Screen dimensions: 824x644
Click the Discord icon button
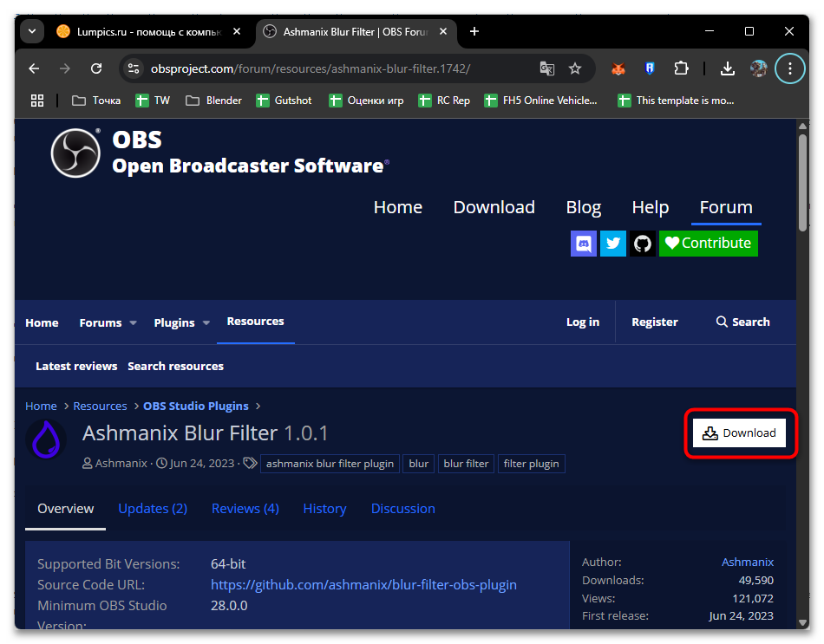(584, 244)
